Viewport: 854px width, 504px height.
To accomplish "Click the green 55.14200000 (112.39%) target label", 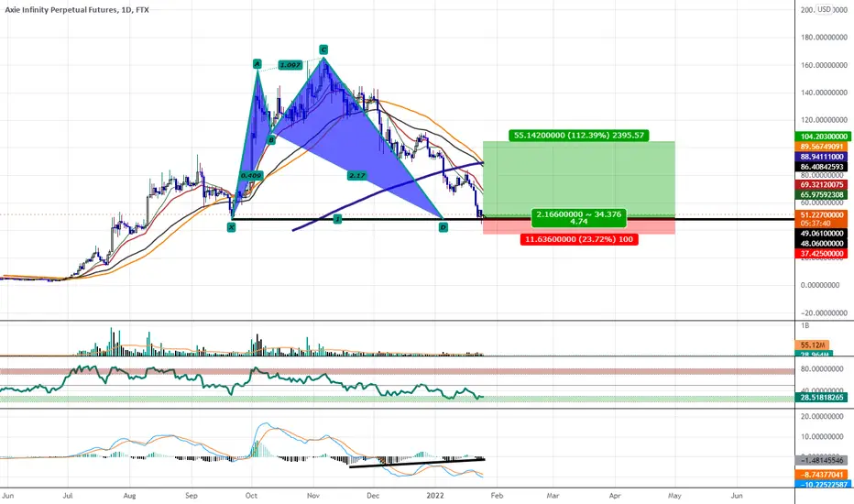I will coord(578,135).
